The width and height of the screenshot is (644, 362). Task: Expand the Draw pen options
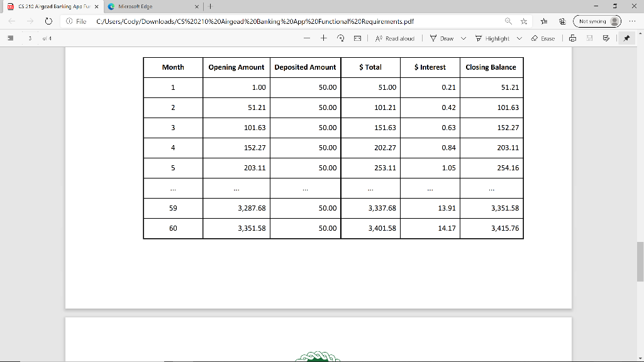coord(462,38)
